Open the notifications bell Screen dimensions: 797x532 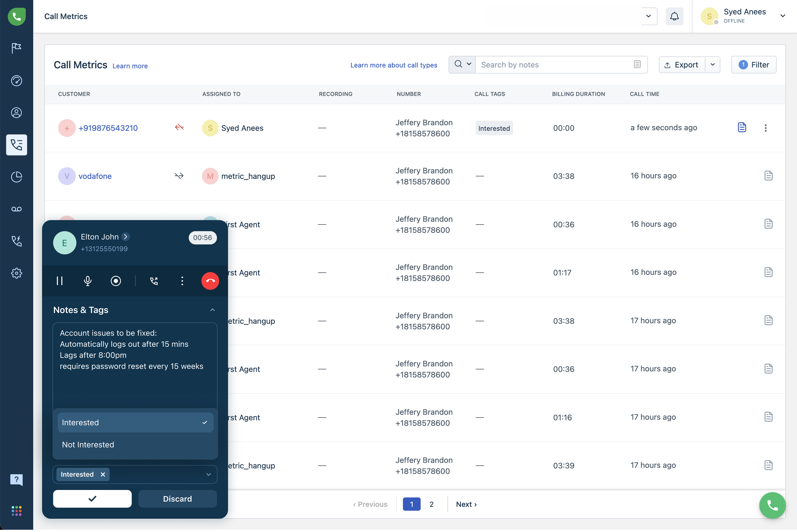tap(674, 16)
